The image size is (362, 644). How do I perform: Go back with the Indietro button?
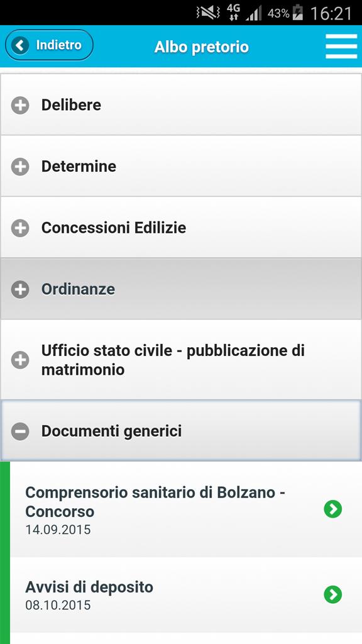tap(49, 45)
